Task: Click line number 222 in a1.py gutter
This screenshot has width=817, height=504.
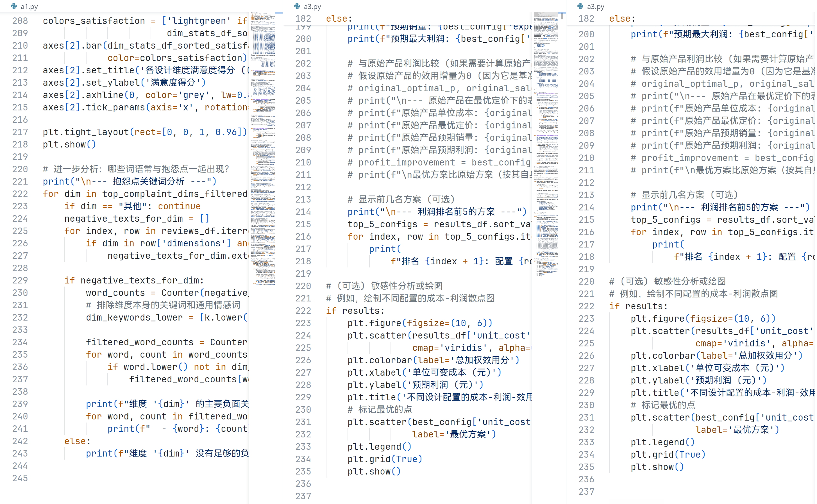Action: pyautogui.click(x=20, y=194)
